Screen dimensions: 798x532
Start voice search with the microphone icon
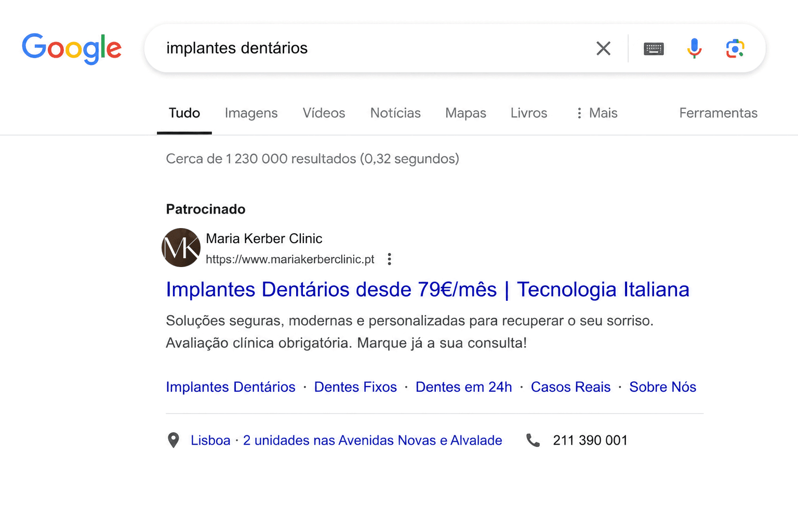point(694,48)
